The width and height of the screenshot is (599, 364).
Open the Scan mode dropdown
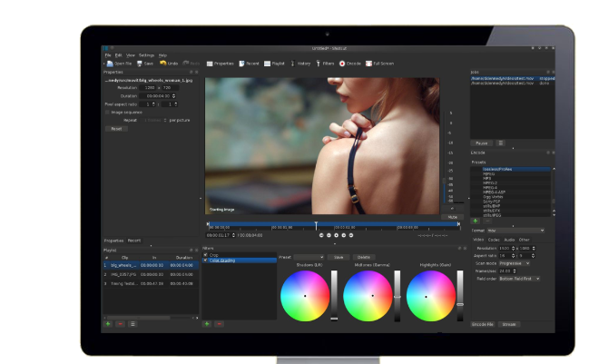coord(515,263)
